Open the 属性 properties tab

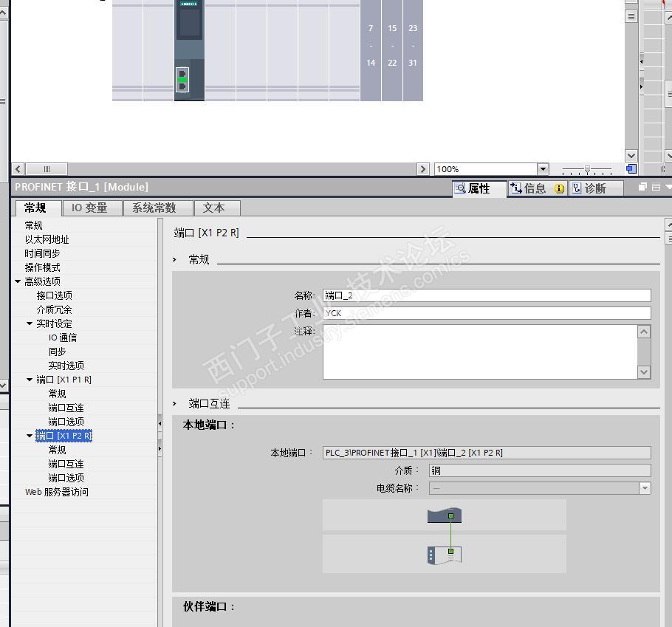[479, 188]
